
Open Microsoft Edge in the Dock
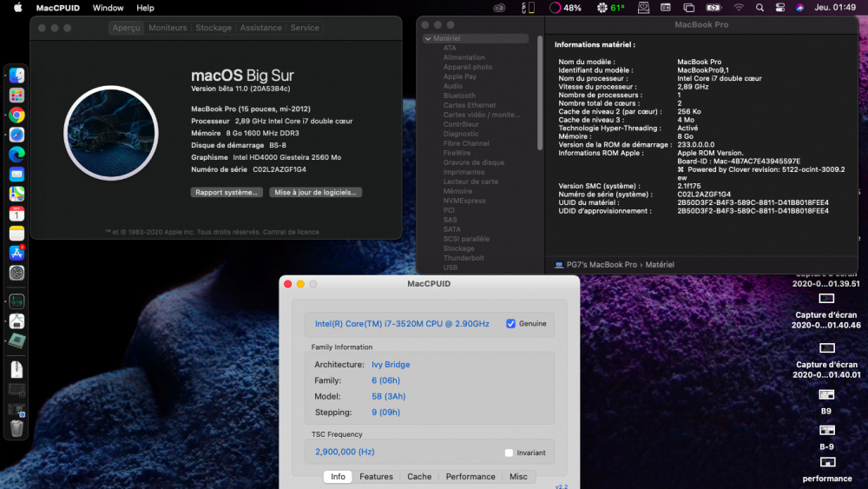(x=16, y=155)
